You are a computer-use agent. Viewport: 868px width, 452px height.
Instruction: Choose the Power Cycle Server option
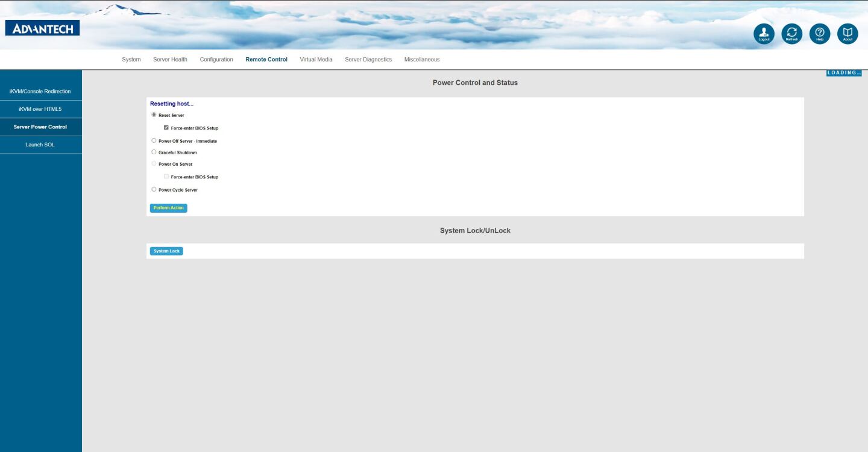click(154, 189)
